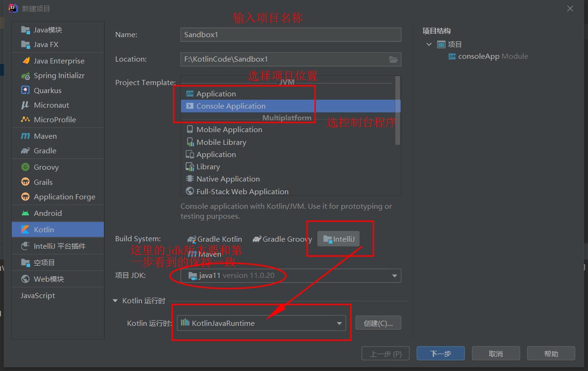Select Application Forge project type

click(x=58, y=197)
